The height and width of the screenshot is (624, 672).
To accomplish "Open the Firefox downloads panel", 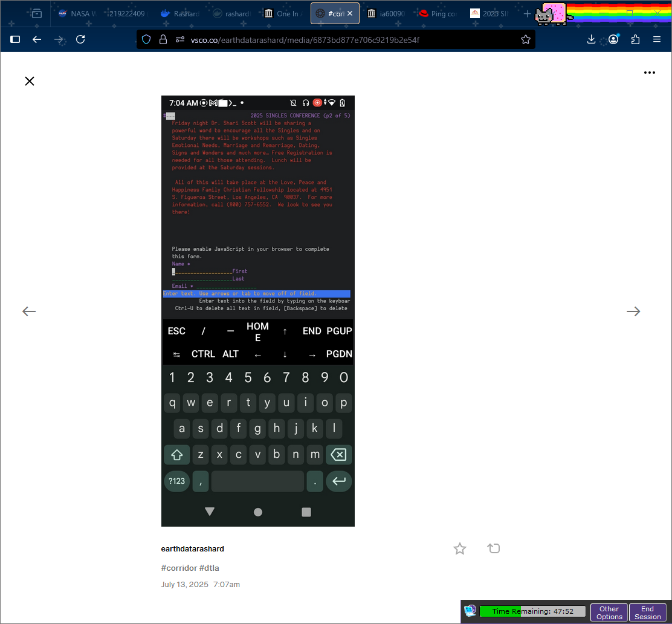I will pyautogui.click(x=592, y=39).
